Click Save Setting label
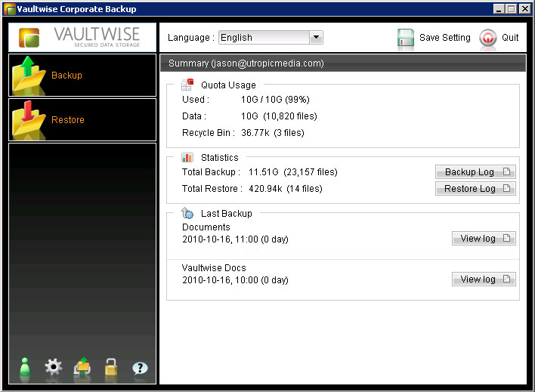 point(444,38)
